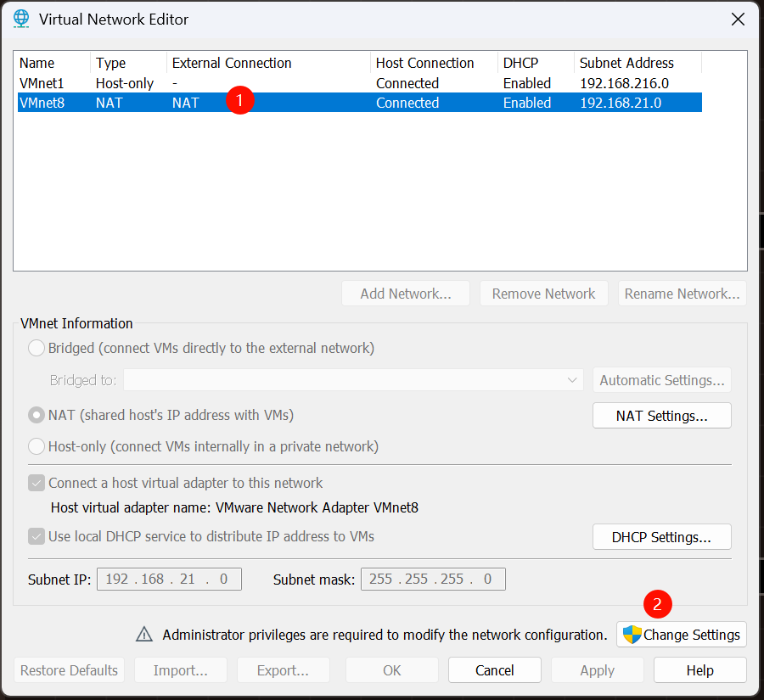Toggle Use local DHCP service checkbox
This screenshot has width=764, height=700.
click(x=37, y=536)
